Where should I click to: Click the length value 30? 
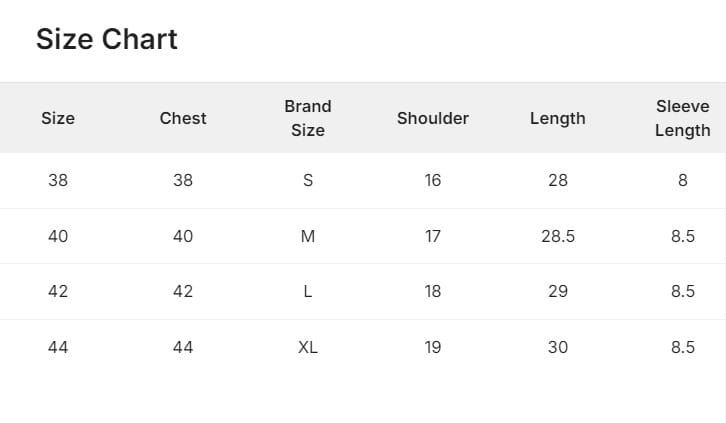[x=558, y=348]
